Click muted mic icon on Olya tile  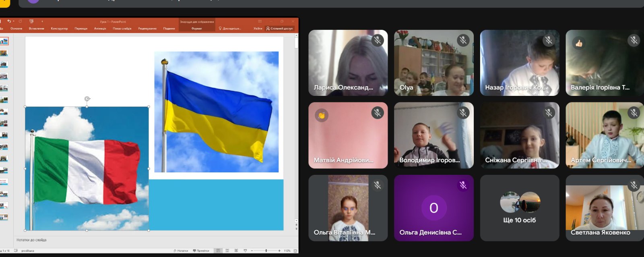pos(463,40)
